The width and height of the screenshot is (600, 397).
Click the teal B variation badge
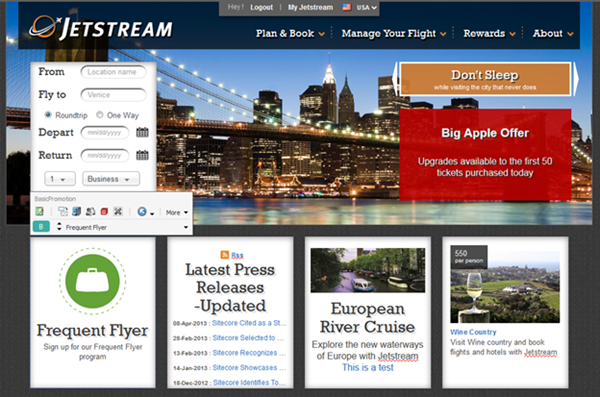coord(41,227)
